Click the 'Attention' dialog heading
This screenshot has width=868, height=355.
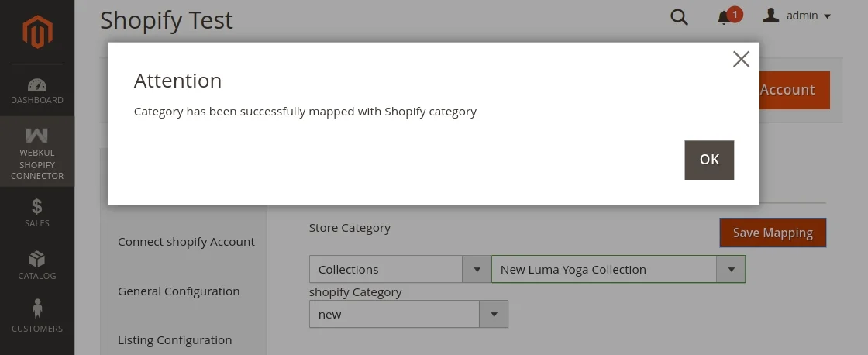point(177,81)
